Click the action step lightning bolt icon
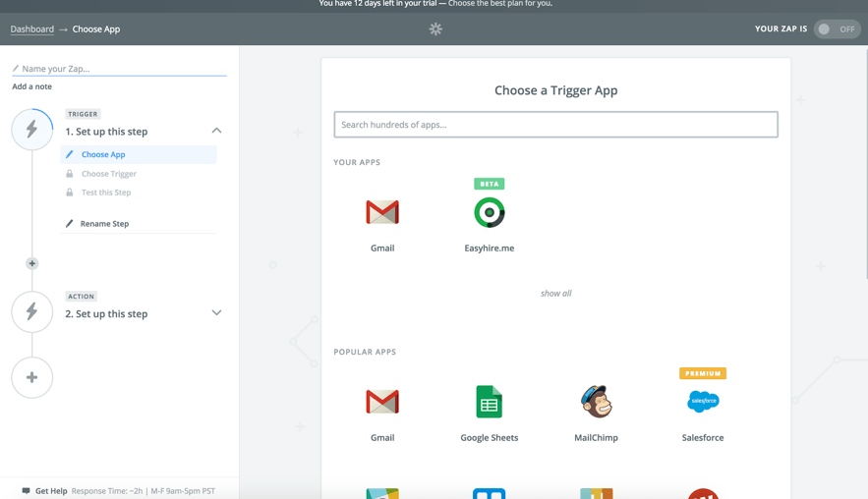This screenshot has width=868, height=499. (x=32, y=311)
